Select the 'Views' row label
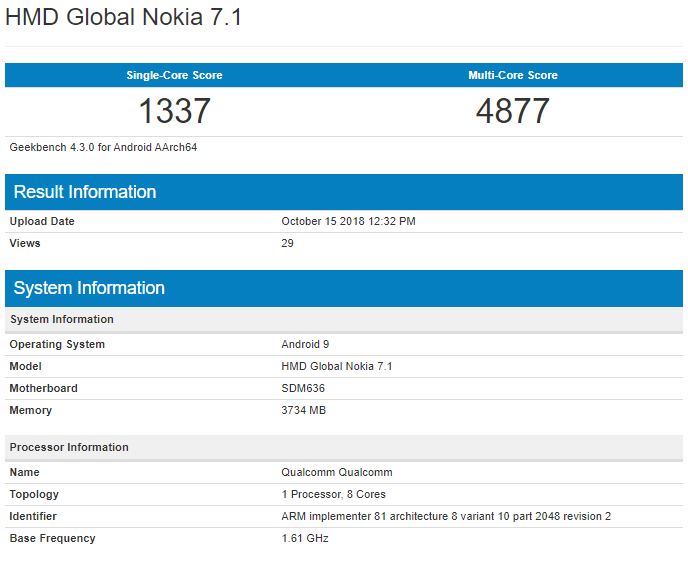Screen dimensions: 688x563 [x=25, y=243]
